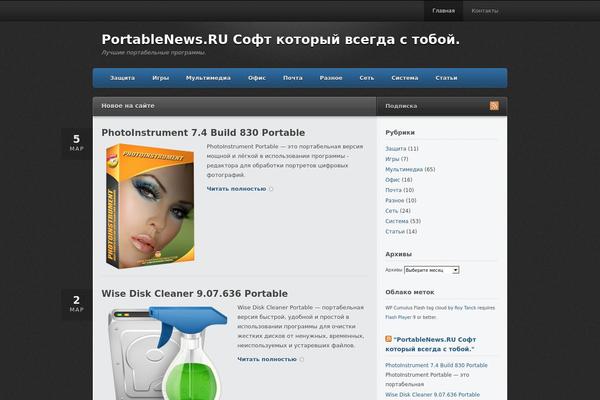
Task: Open the Сеть (24) category link
Action: (391, 211)
